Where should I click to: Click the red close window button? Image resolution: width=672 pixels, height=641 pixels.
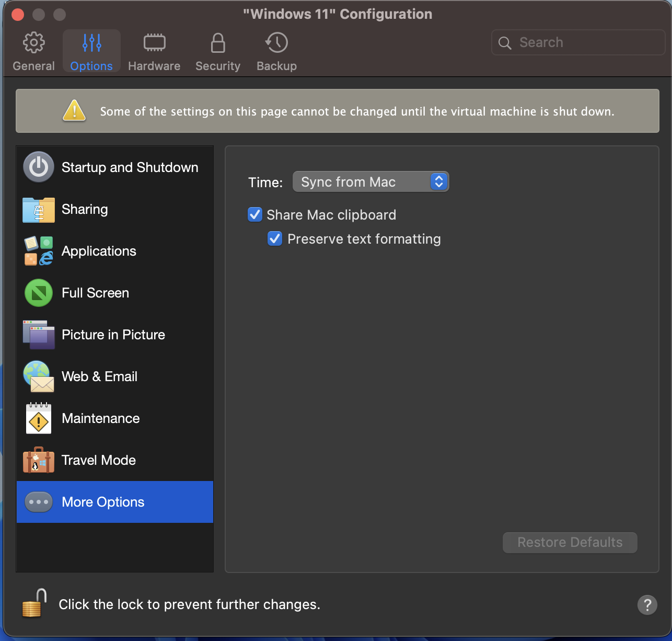18,14
